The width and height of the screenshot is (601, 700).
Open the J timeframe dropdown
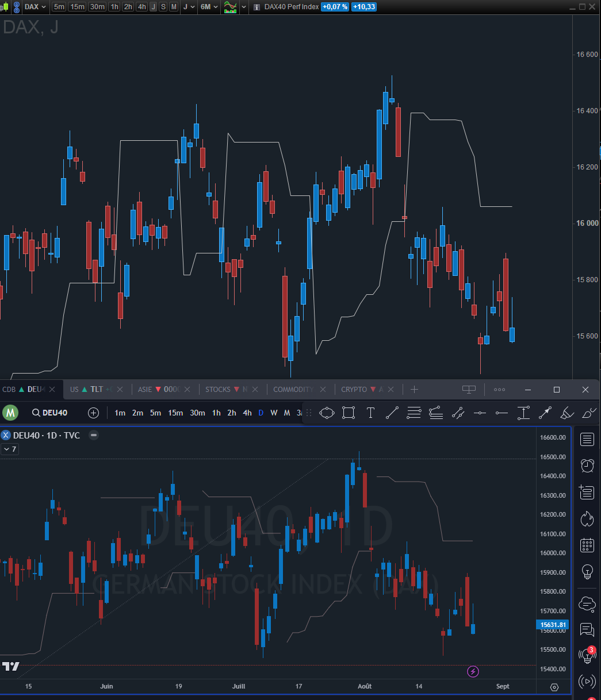188,6
